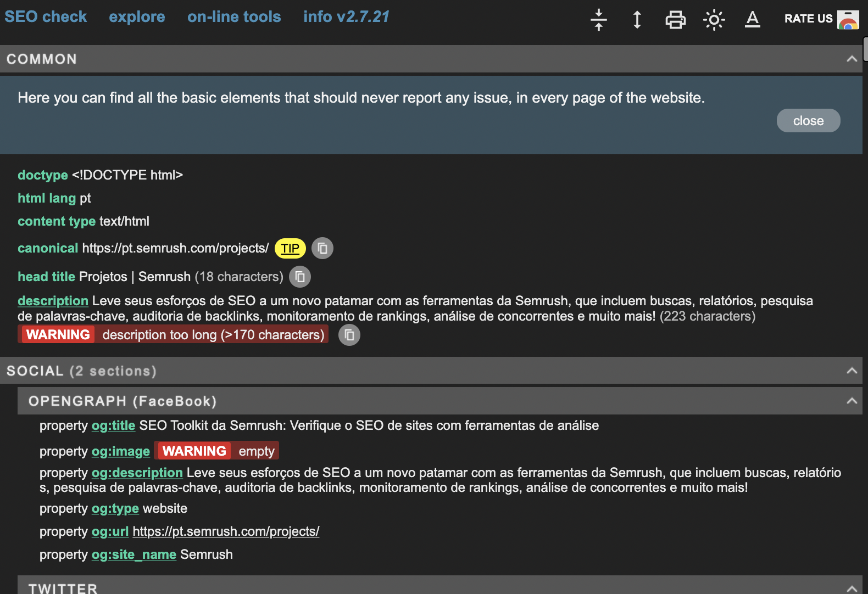Open the on-line tools tab

pos(234,16)
